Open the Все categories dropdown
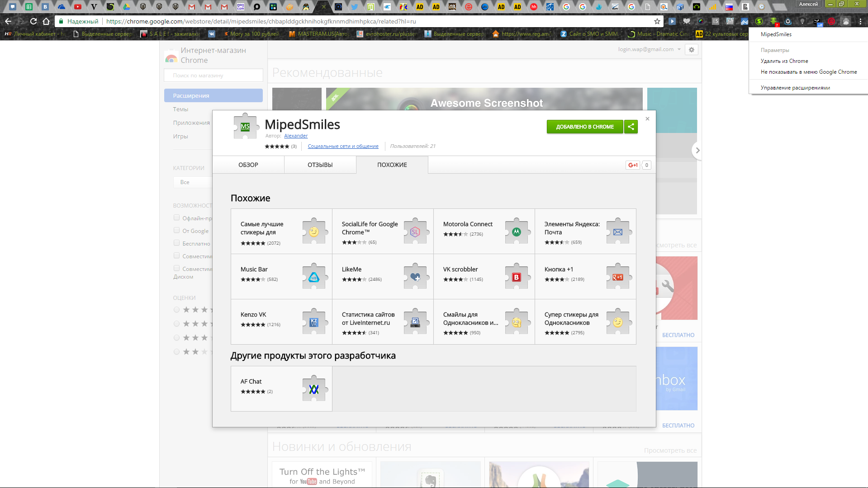The width and height of the screenshot is (868, 488). click(x=193, y=182)
